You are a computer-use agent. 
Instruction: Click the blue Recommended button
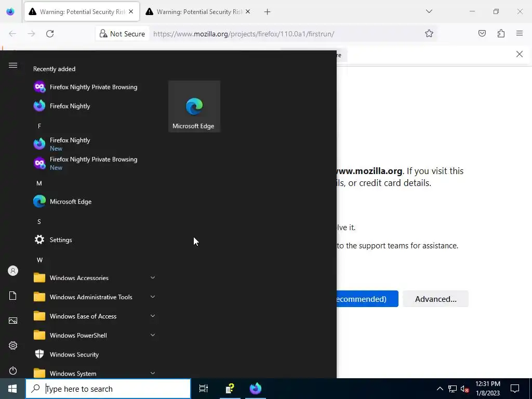(x=367, y=299)
